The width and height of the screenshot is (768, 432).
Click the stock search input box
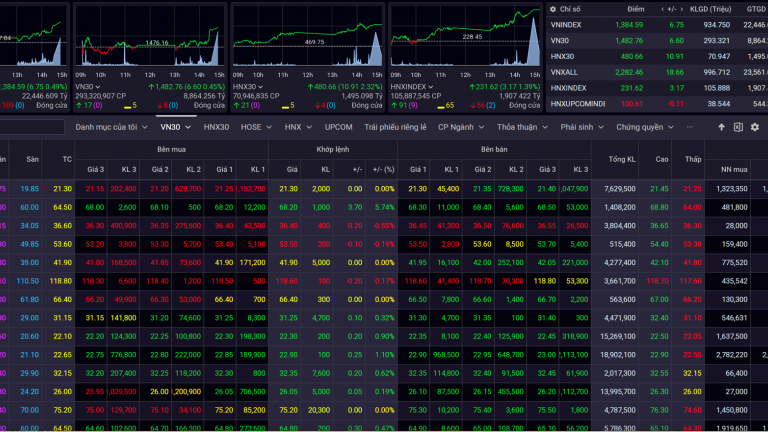coord(31,127)
